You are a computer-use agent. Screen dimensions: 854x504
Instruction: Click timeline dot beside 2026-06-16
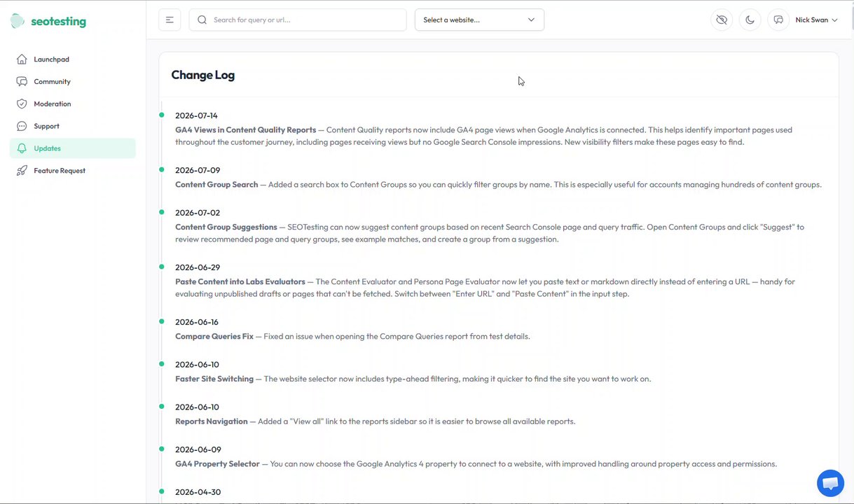point(162,321)
